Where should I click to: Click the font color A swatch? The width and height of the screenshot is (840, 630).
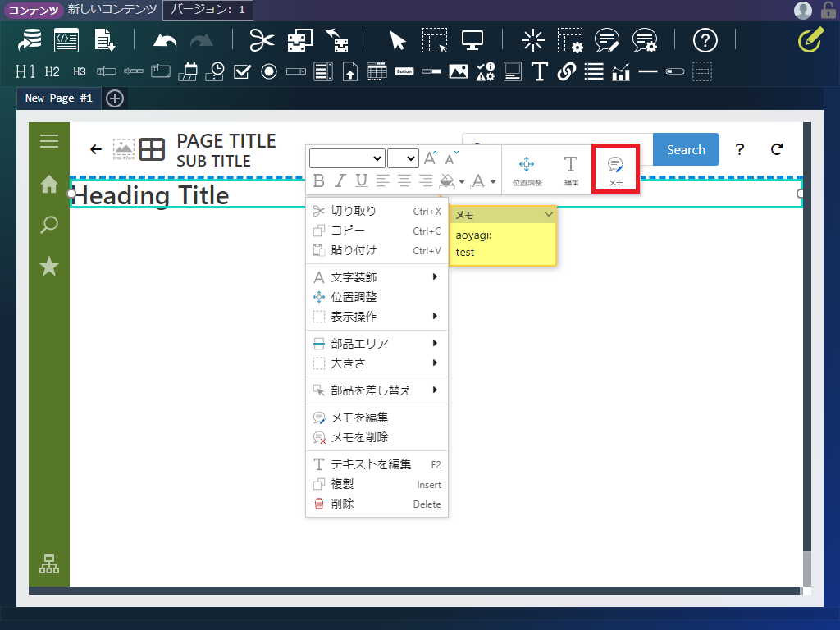click(x=478, y=181)
